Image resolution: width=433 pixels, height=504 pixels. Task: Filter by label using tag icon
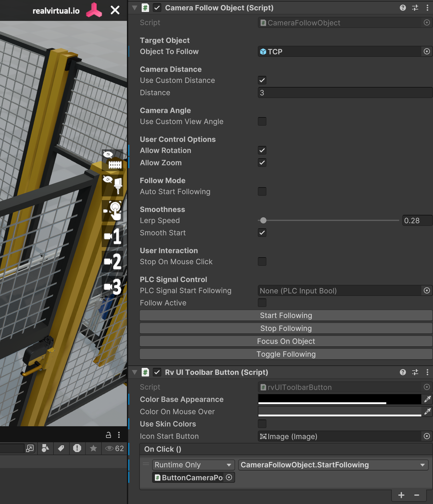tap(61, 448)
